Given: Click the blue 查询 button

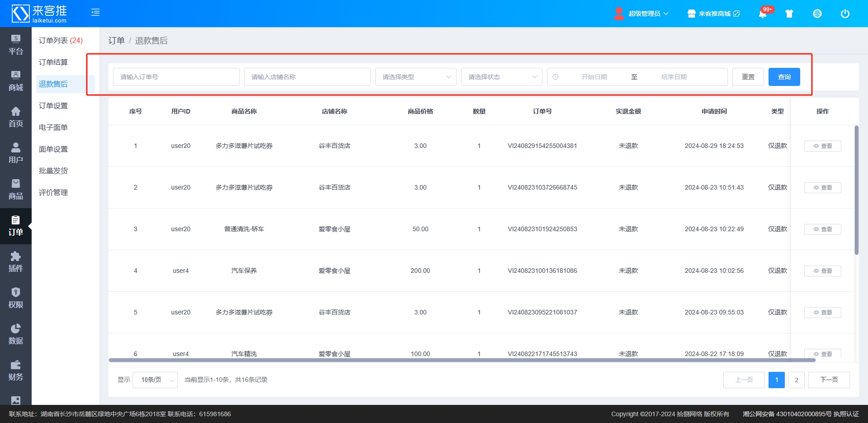Looking at the screenshot, I should tap(784, 77).
